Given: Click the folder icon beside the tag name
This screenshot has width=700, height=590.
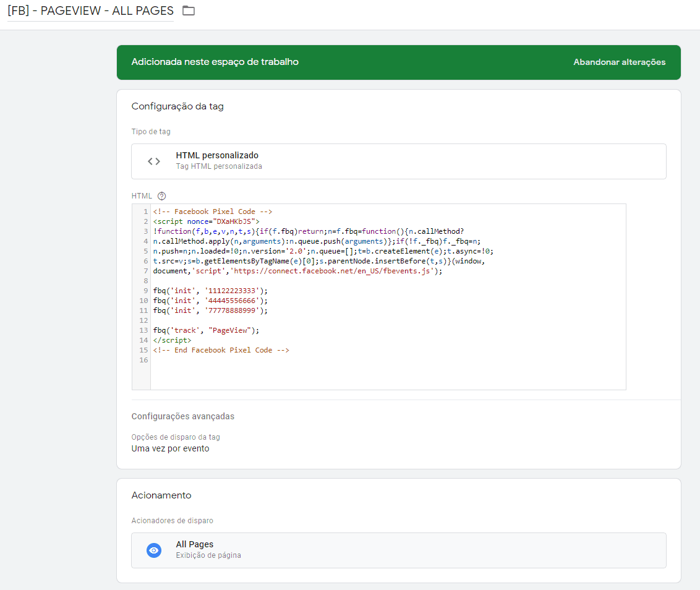Looking at the screenshot, I should 189,11.
